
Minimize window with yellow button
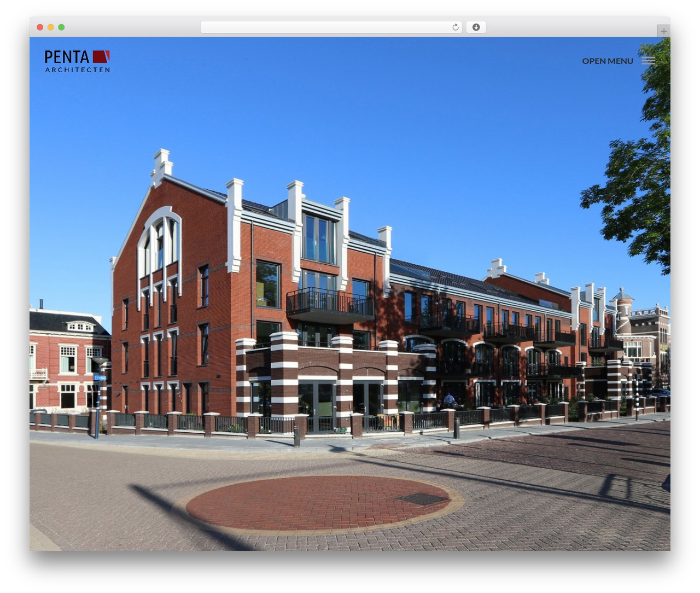pyautogui.click(x=50, y=27)
